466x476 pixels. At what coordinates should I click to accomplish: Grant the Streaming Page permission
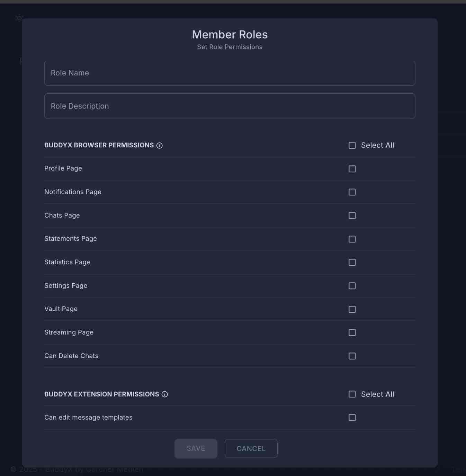point(352,332)
